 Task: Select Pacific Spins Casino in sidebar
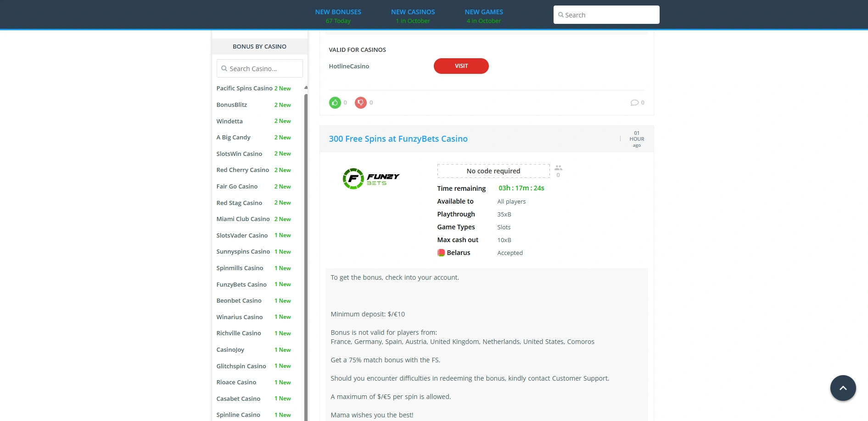(x=244, y=88)
